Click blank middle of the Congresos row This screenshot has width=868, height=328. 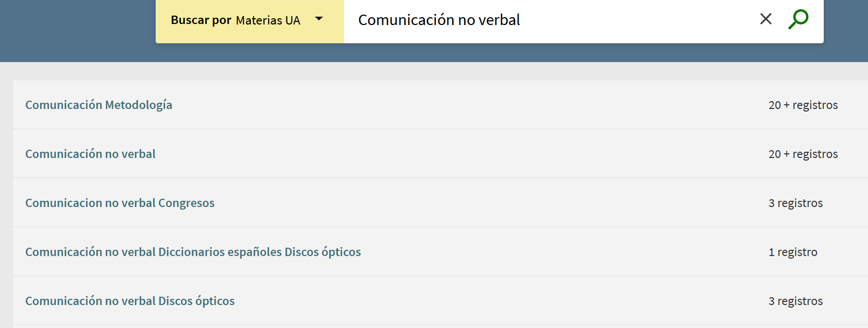pyautogui.click(x=469, y=203)
